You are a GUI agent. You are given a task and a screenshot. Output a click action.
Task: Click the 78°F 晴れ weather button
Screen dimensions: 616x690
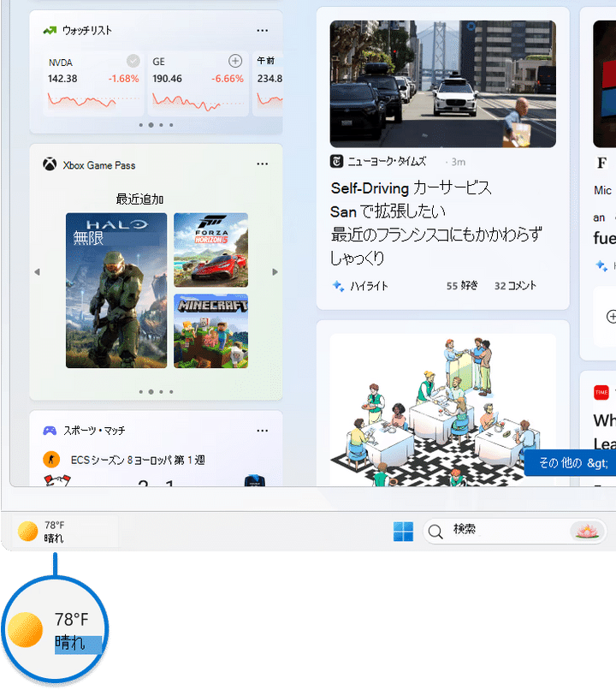click(x=65, y=531)
